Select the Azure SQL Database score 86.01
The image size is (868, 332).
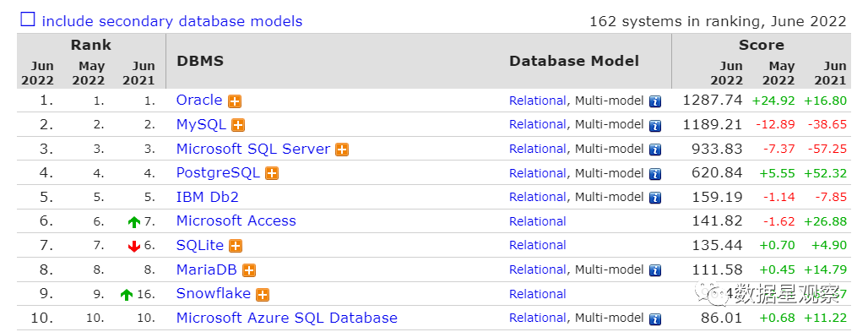[721, 318]
